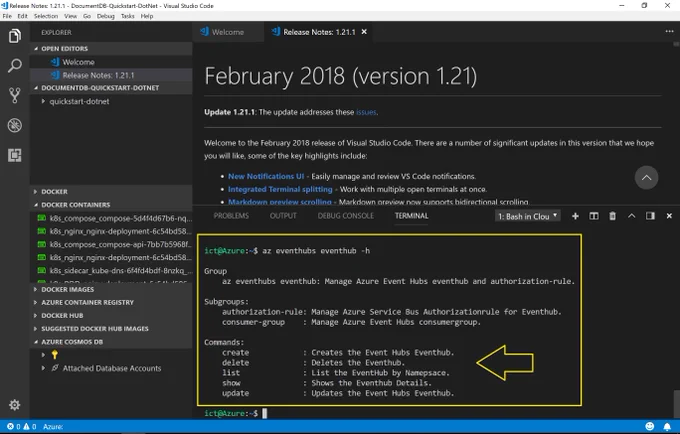Viewport: 680px width, 434px height.
Task: Close the terminal panel
Action: coord(669,216)
